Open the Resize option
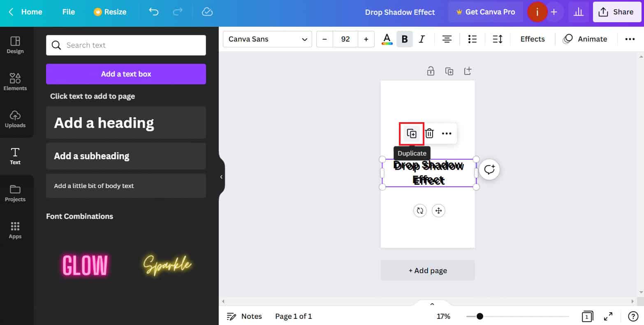 pos(110,12)
